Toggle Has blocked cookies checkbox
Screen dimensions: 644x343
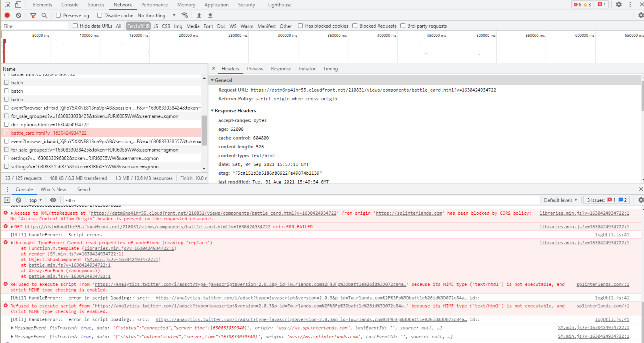(x=300, y=26)
